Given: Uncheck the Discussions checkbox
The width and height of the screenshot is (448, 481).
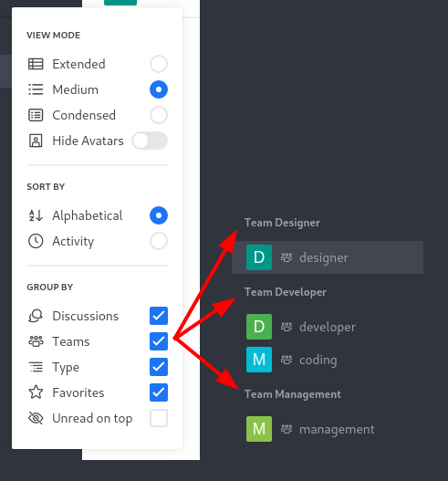Looking at the screenshot, I should pos(159,316).
